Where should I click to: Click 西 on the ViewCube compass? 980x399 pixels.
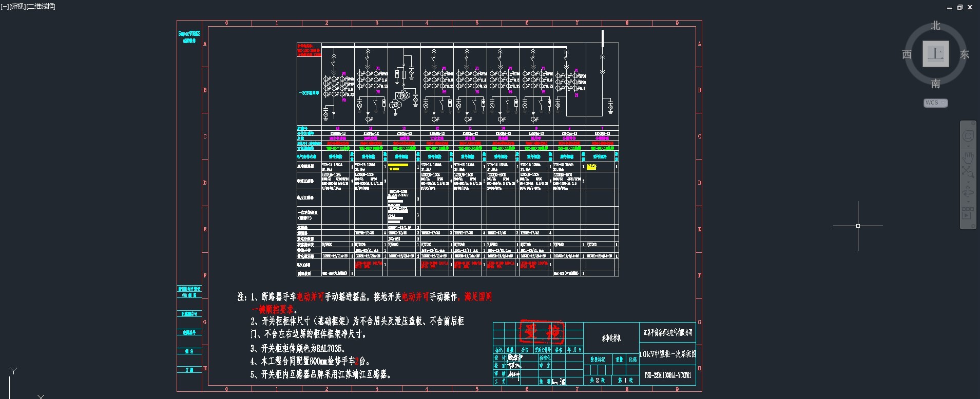point(907,54)
